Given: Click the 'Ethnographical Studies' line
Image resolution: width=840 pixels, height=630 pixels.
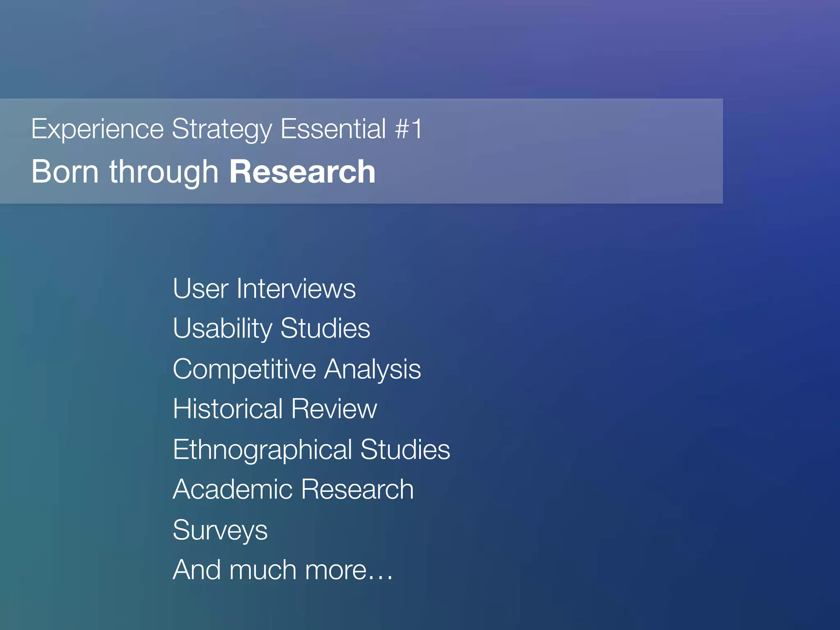Looking at the screenshot, I should [x=312, y=450].
